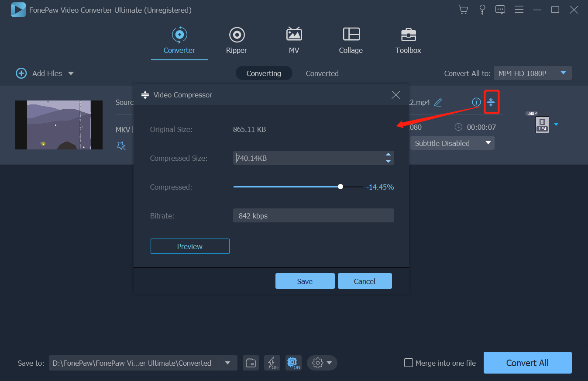588x381 pixels.
Task: Click the clock duration icon
Action: [458, 127]
